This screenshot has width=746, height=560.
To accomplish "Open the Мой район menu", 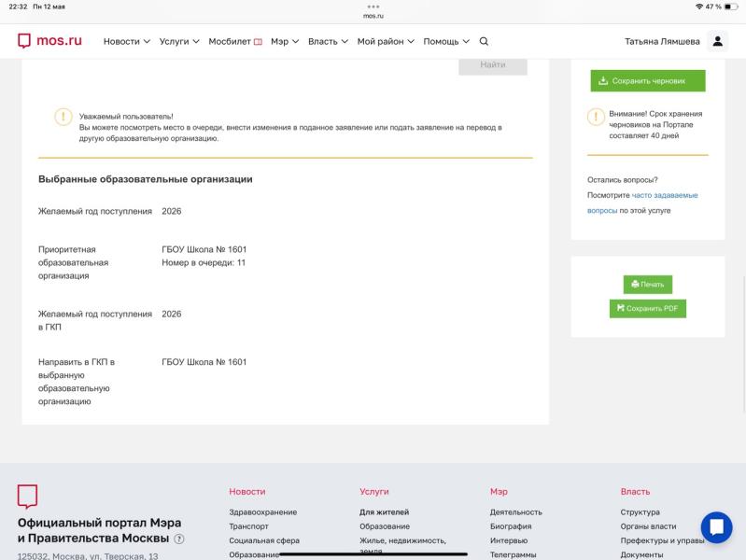I will pos(386,41).
